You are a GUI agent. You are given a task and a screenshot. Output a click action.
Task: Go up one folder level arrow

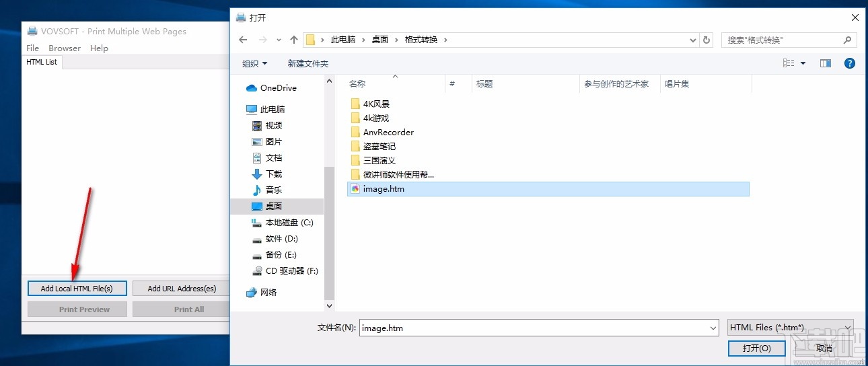(x=294, y=40)
